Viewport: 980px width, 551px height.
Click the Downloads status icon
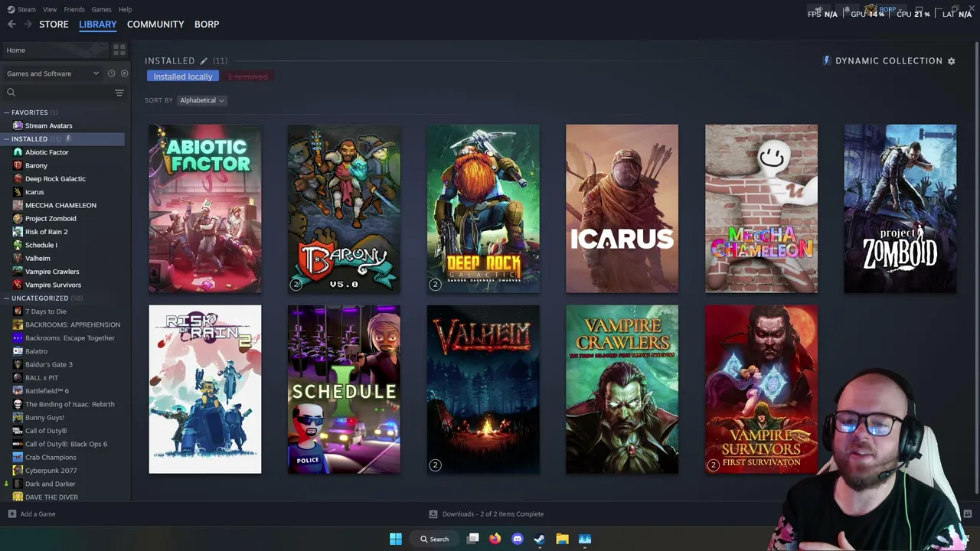coord(433,514)
